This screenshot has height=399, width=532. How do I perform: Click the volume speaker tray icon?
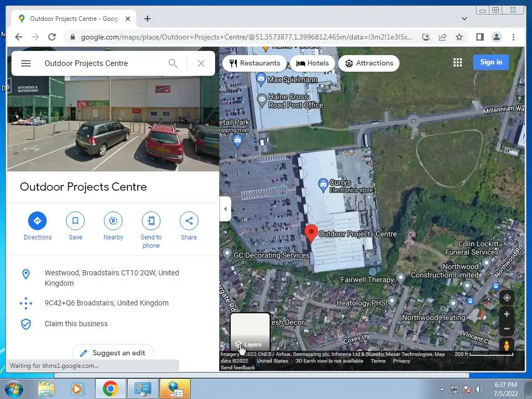tap(479, 389)
